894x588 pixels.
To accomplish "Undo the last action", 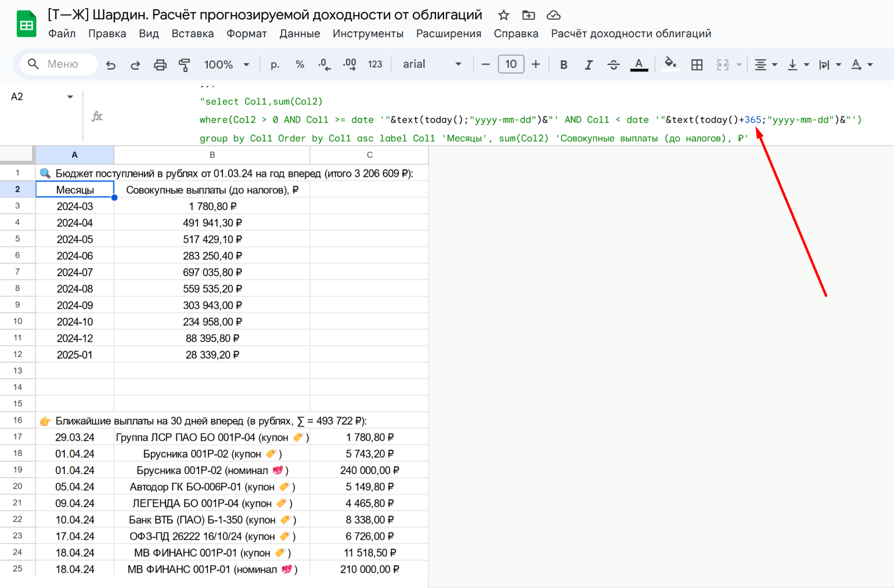I will point(110,64).
